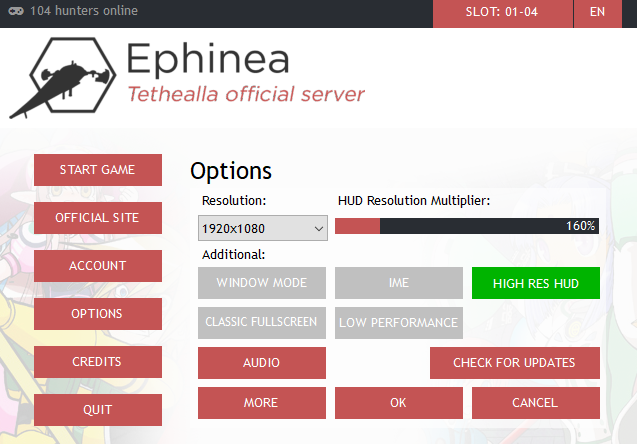View the CREDITS page
Viewport: 637px width, 444px height.
pos(98,362)
